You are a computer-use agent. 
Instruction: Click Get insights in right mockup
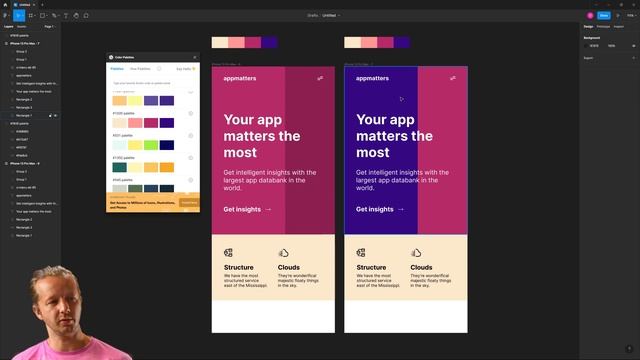coord(380,209)
